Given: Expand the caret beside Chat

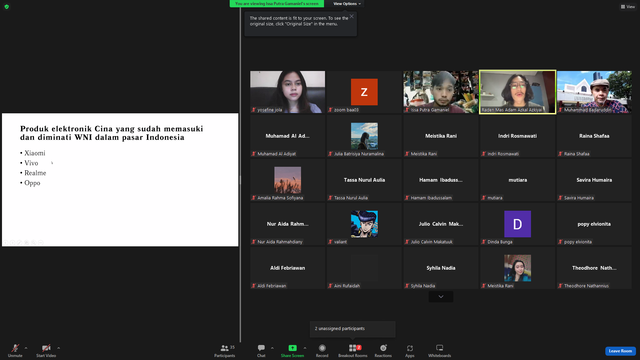Looking at the screenshot, I should [x=272, y=348].
